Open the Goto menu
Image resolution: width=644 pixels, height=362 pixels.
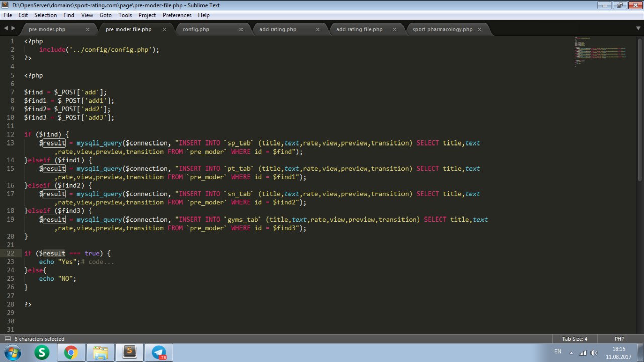[105, 15]
